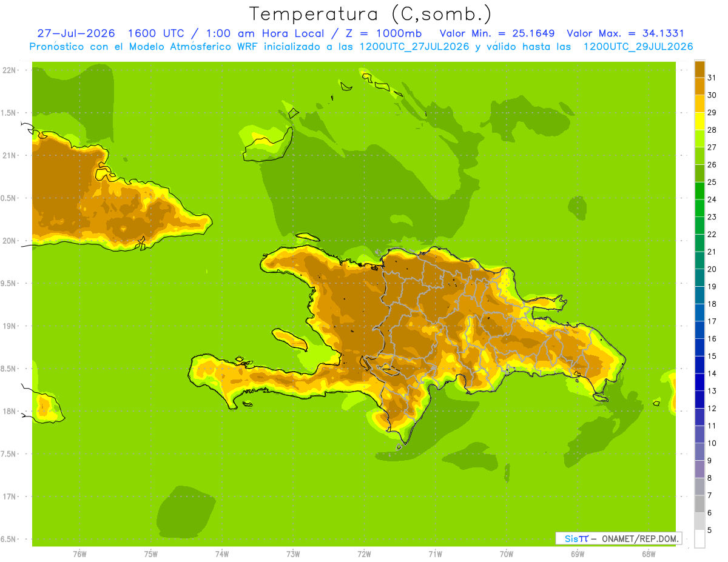Screen dimensions: 728x562
Task: Click legend value "12" on the color bar
Action: [x=712, y=408]
